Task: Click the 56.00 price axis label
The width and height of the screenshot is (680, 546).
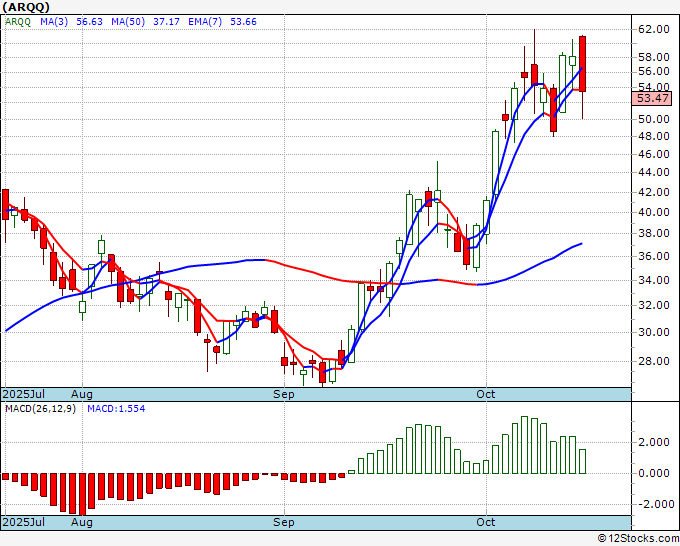Action: (654, 71)
